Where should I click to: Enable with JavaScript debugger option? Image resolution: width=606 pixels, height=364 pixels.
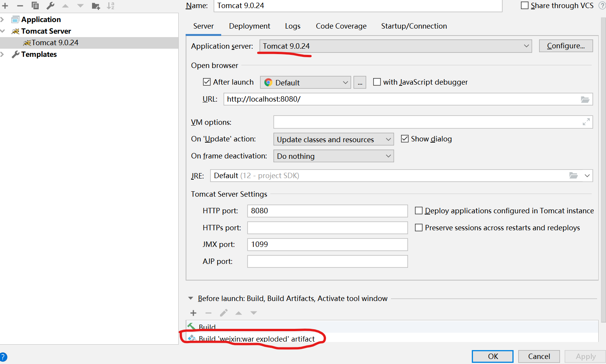377,82
